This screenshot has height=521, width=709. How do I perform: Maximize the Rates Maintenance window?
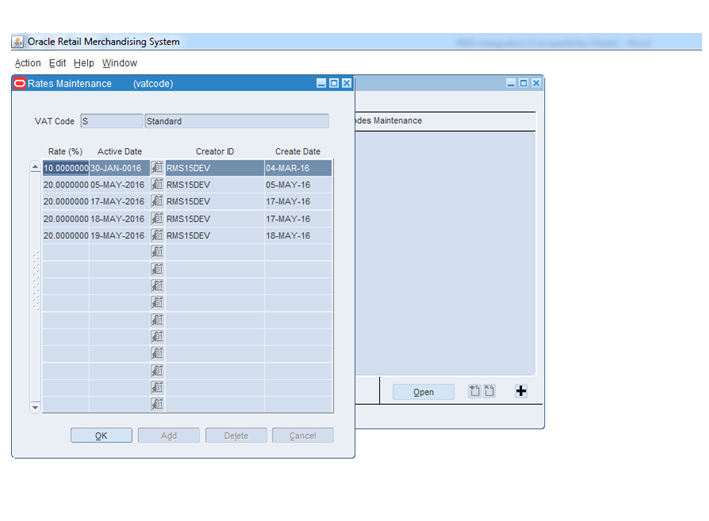pos(334,83)
